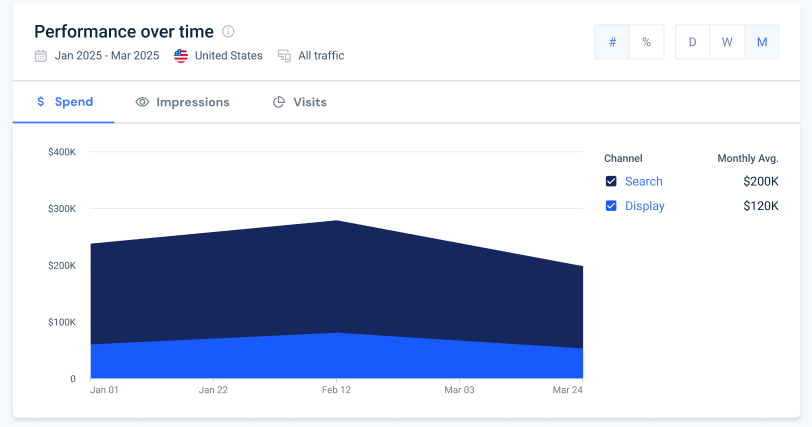The image size is (812, 427).
Task: Click the info icon beside Performance over time
Action: click(x=228, y=32)
